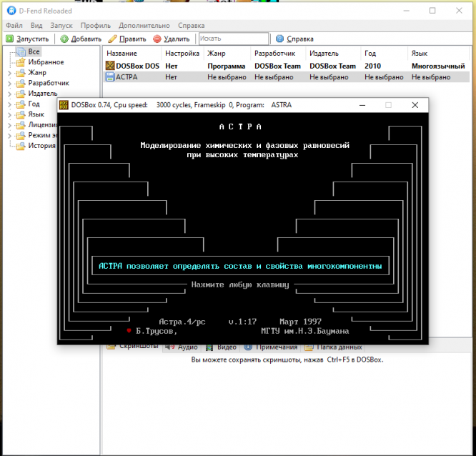Image resolution: width=476 pixels, height=456 pixels.
Task: Select the DOSBox DOS profile icon
Action: (110, 66)
